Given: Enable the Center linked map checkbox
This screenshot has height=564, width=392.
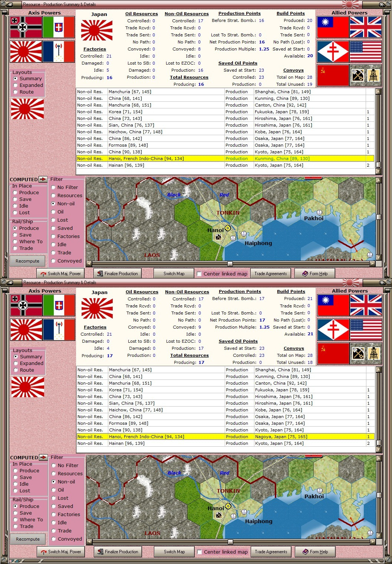Looking at the screenshot, I should pyautogui.click(x=200, y=274).
